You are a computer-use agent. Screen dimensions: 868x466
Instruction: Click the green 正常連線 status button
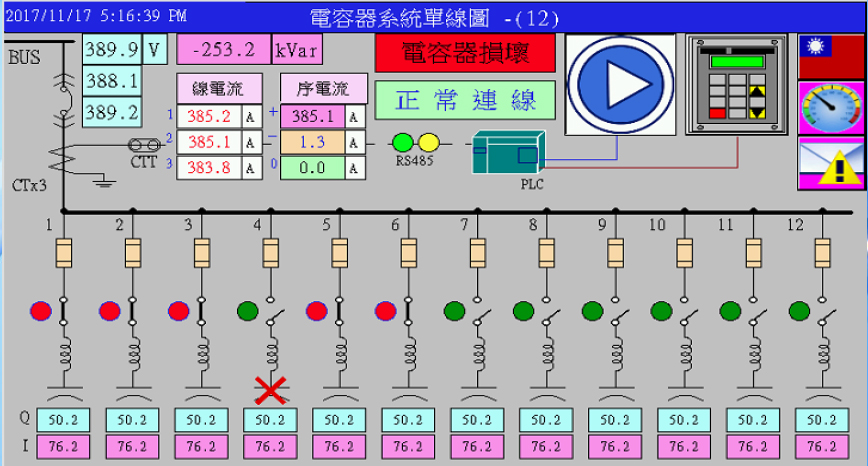pos(464,100)
